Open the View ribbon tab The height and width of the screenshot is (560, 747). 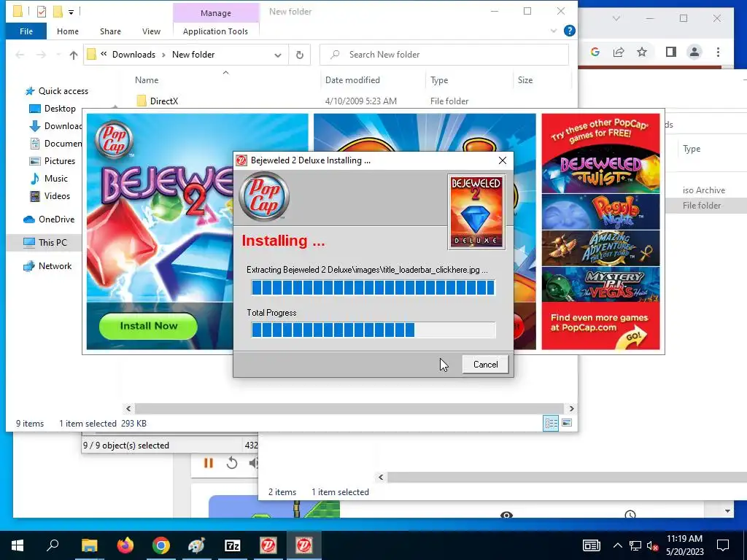click(151, 31)
